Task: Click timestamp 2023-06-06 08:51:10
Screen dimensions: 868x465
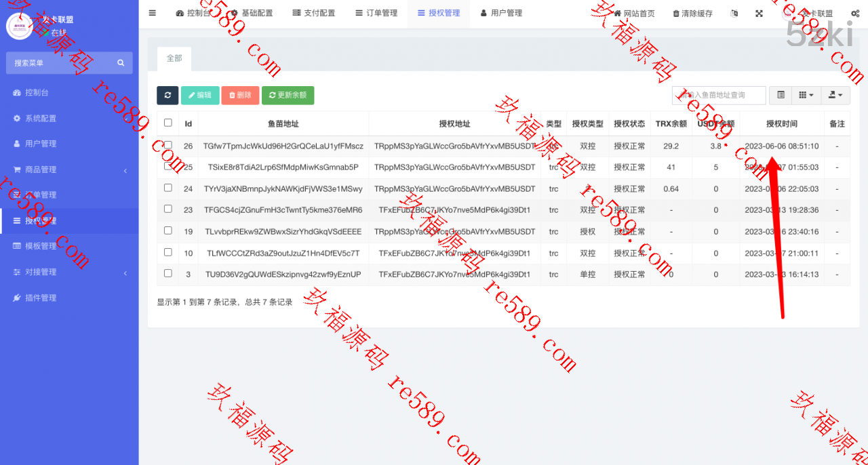Action: click(782, 146)
